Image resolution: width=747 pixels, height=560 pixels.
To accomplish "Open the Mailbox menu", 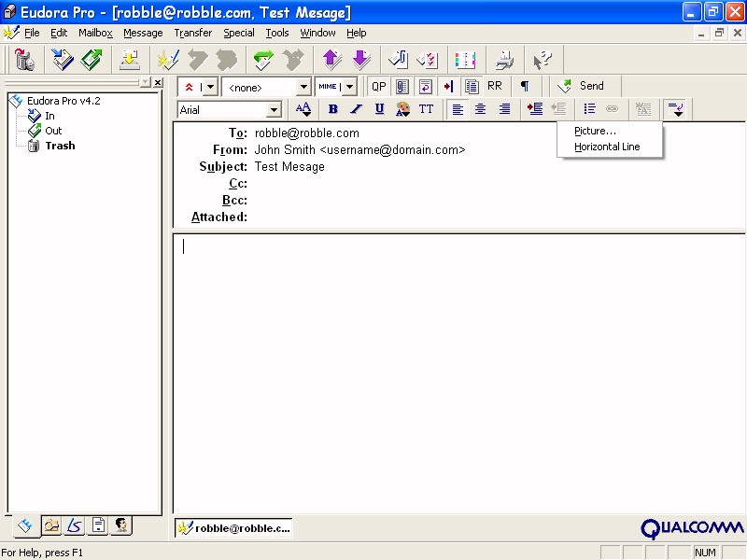I will point(96,33).
